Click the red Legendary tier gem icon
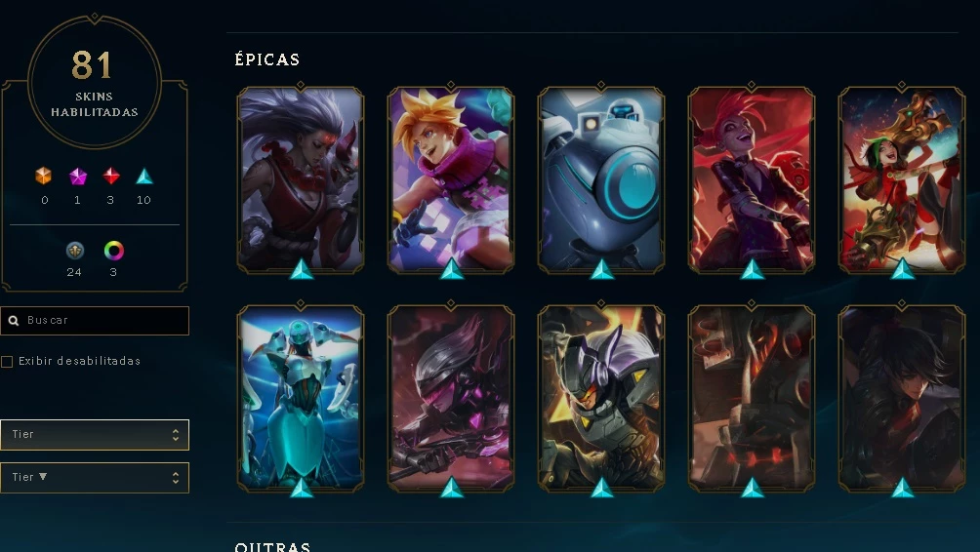980x552 pixels. [111, 177]
